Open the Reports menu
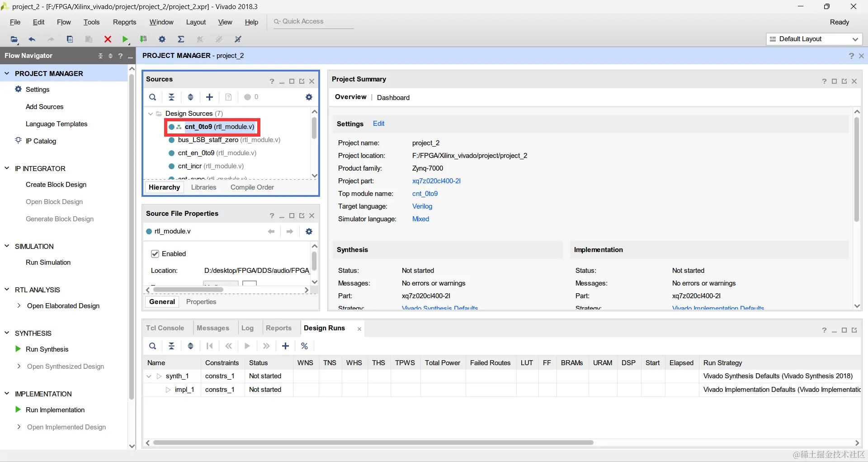 124,22
